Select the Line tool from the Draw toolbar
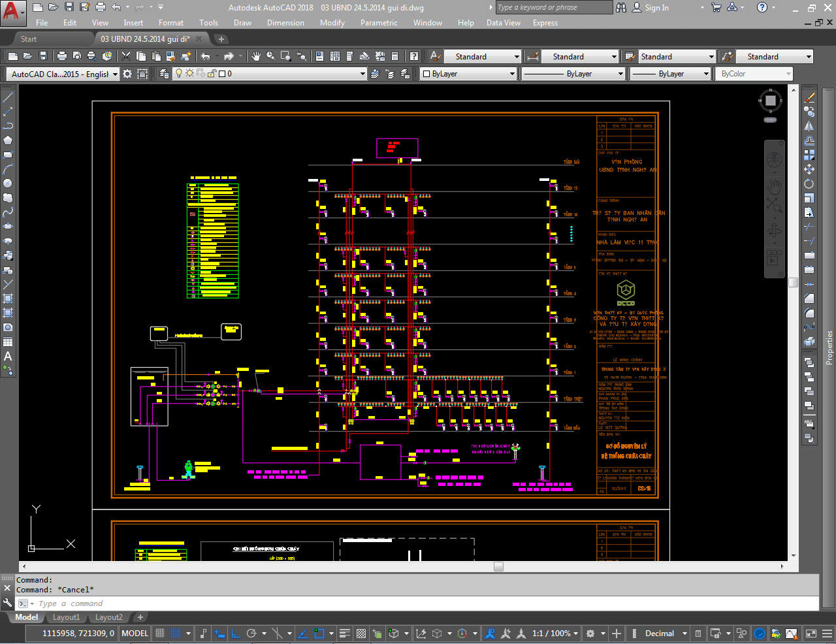Viewport: 836px width, 644px height. pos(8,97)
